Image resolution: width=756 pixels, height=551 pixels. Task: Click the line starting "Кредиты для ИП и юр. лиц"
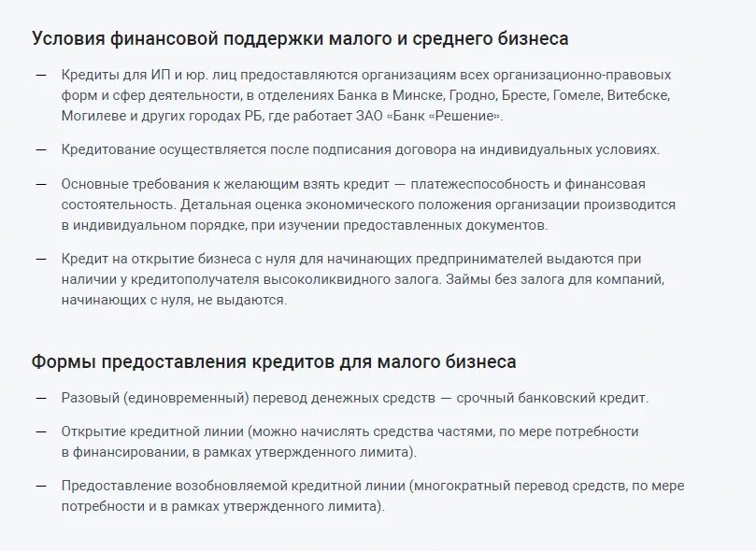coord(365,73)
